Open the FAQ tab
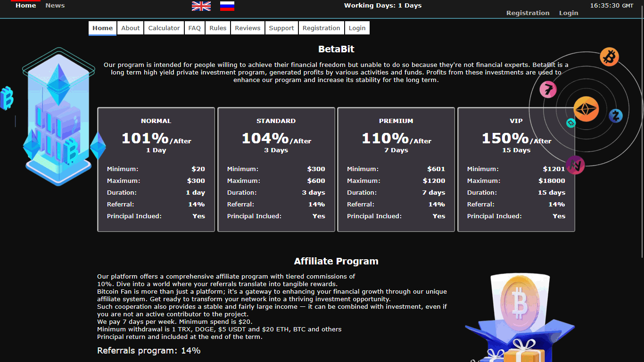Screen dimensions: 644x362 coord(195,28)
